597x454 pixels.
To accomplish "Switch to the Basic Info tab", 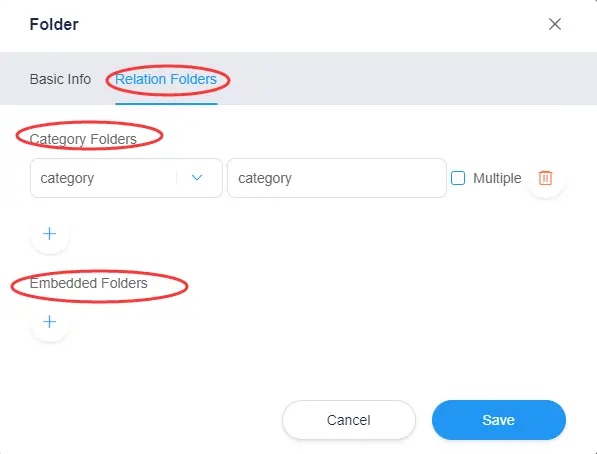I will click(60, 79).
